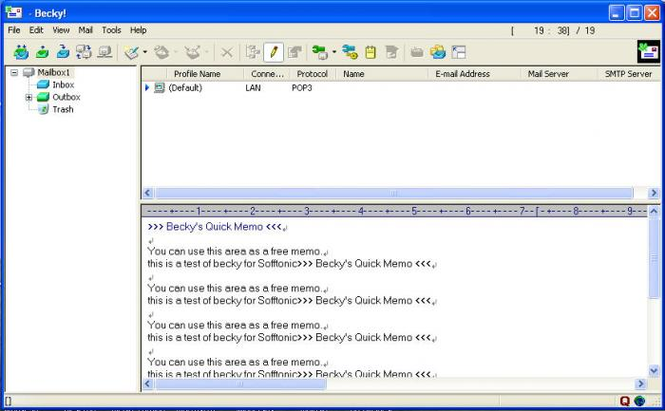Open the Tools menu
The height and width of the screenshot is (411, 665).
point(112,30)
